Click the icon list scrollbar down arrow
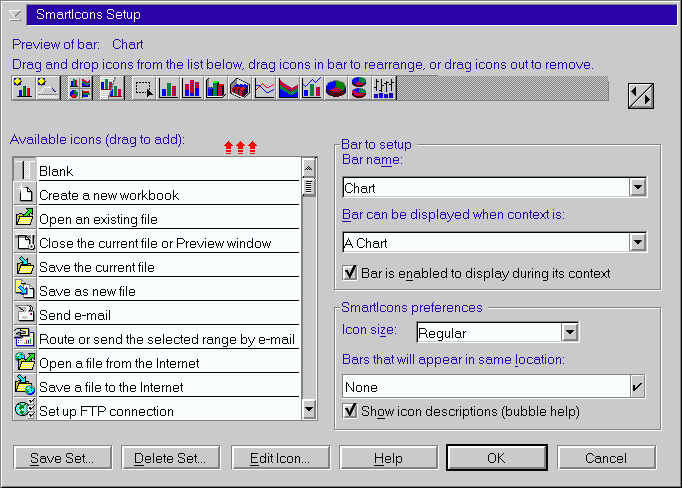The image size is (682, 488). (x=309, y=409)
